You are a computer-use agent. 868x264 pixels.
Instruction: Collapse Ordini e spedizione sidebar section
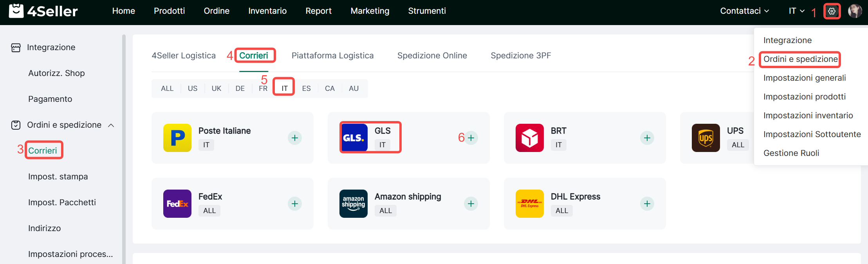pos(111,125)
